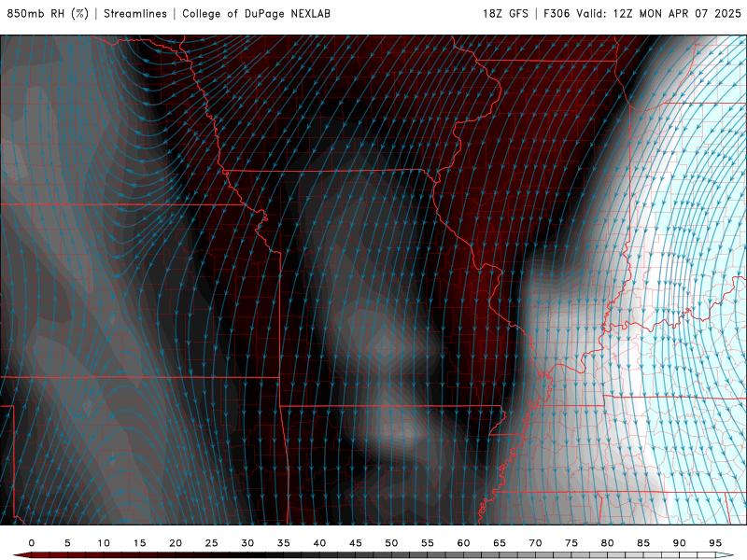Click "College of DuPage NEXLAB" header text
747x560 pixels.
click(256, 13)
